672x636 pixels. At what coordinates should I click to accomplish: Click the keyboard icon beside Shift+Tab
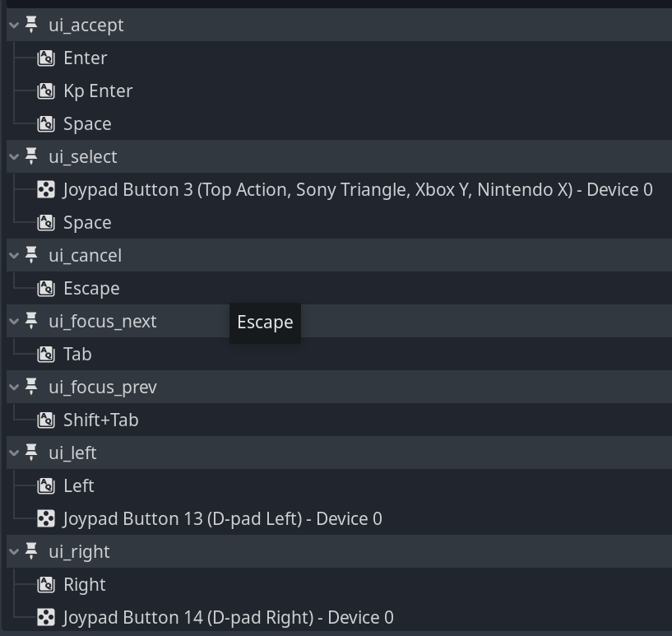point(45,420)
